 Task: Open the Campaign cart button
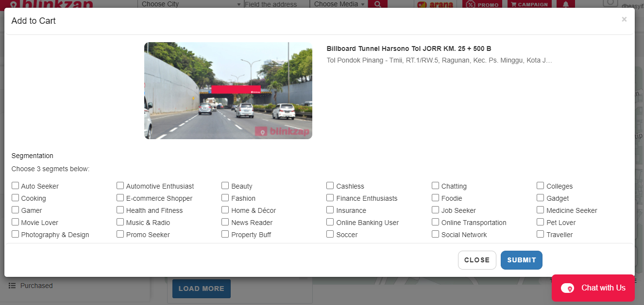coord(529,4)
